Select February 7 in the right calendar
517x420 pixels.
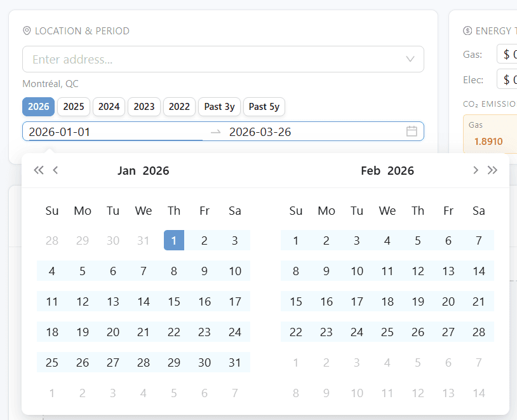[x=479, y=240]
